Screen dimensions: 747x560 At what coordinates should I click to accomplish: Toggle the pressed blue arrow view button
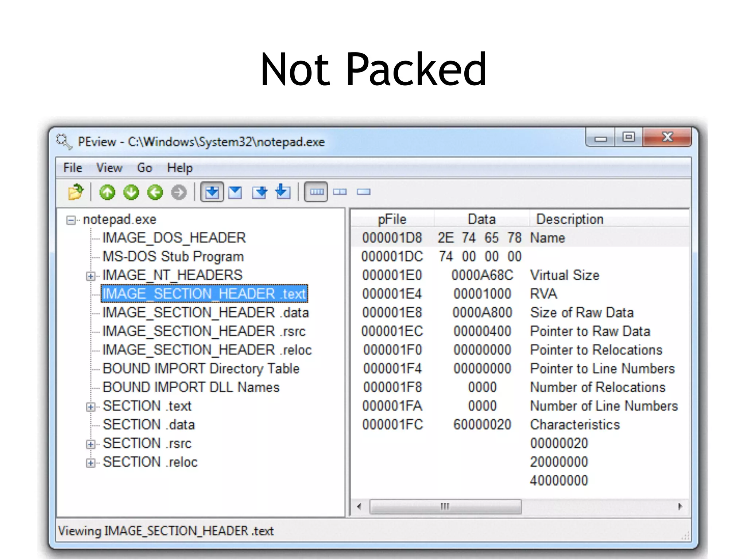point(212,192)
